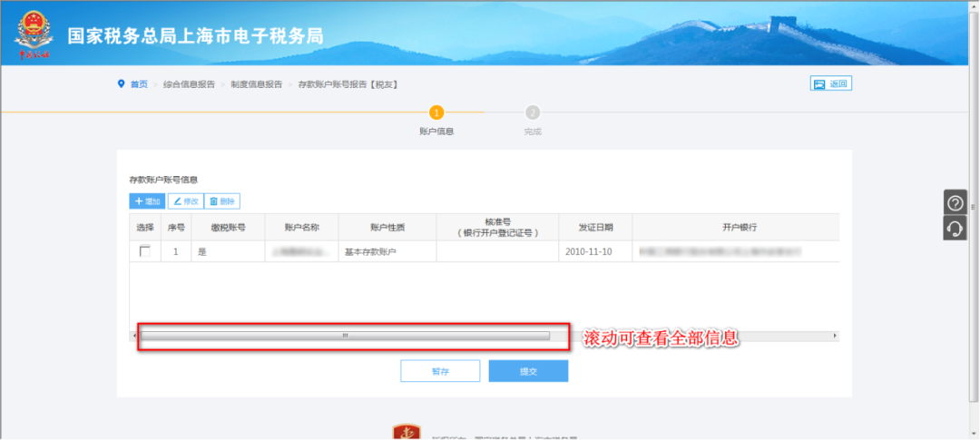
Task: Click the 提交 submit button
Action: coord(528,371)
